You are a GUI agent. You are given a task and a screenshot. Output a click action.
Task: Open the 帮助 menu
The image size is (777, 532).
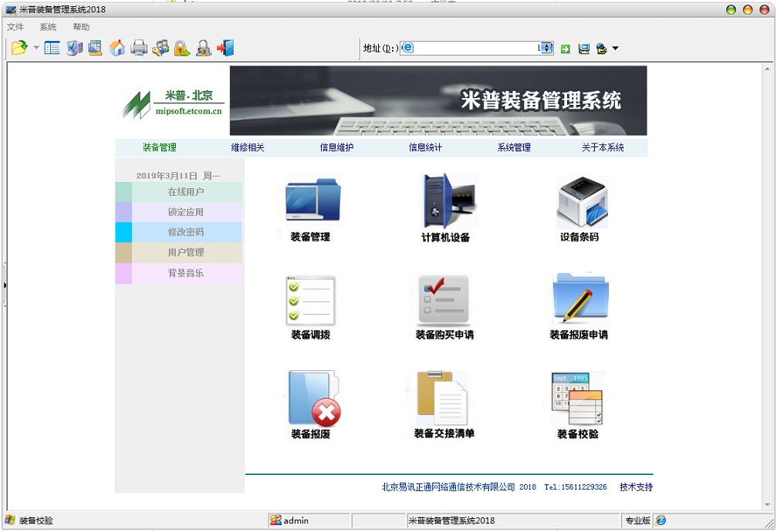(x=81, y=27)
